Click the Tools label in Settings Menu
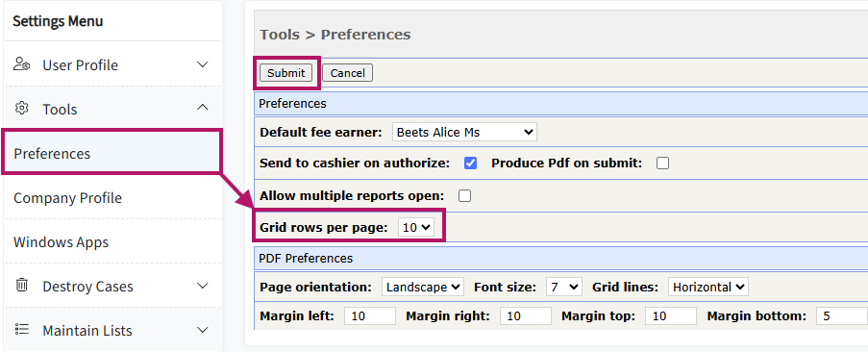Screen dimensions: 868x352 click(x=60, y=110)
